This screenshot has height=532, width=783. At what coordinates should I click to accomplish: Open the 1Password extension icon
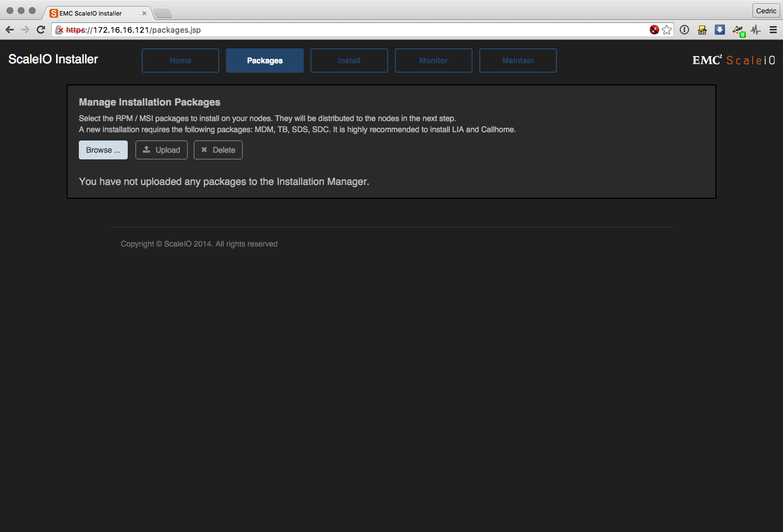coord(685,30)
